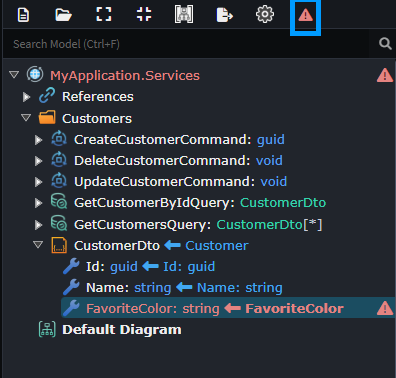Expand GetCustomersQuery arrow

pyautogui.click(x=39, y=225)
